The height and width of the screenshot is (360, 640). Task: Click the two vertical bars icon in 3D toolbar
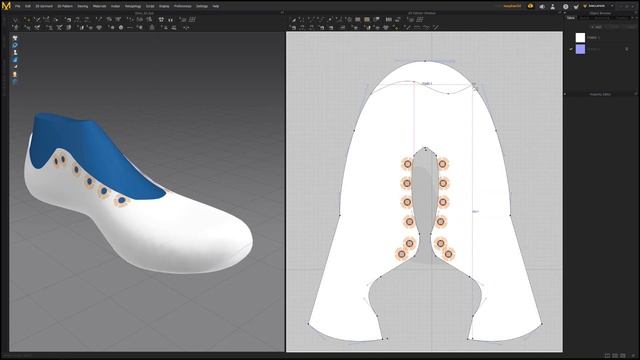[171, 20]
